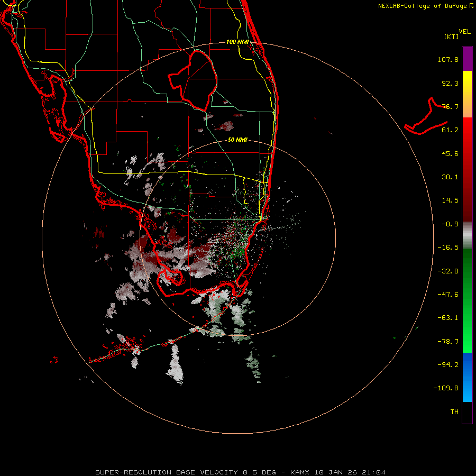
Task: Click the TH legend label
Action: [454, 412]
